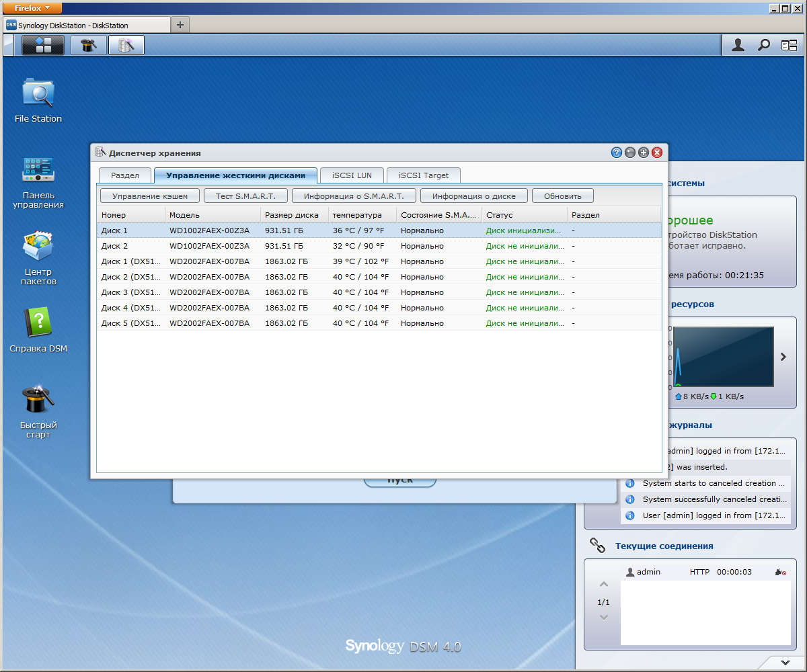Open the iSCSI Target tab
This screenshot has height=672, width=807.
coord(423,175)
